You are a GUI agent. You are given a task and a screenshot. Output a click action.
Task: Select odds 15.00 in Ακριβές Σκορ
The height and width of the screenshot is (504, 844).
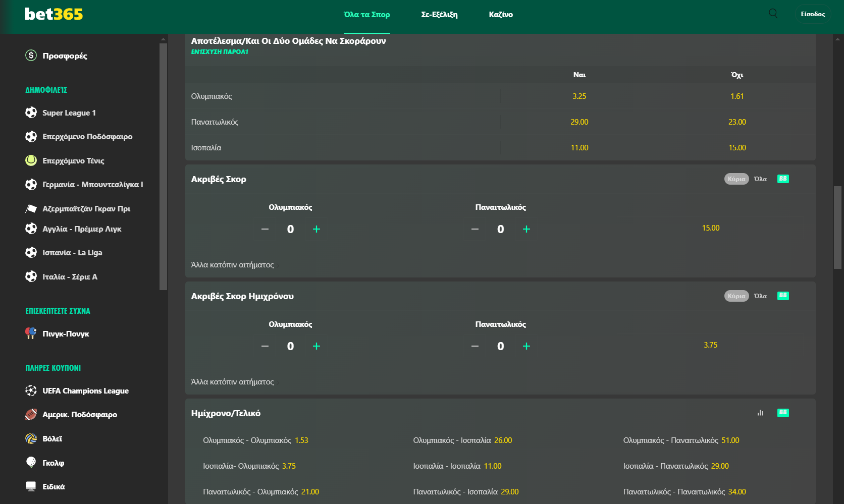[x=711, y=228]
